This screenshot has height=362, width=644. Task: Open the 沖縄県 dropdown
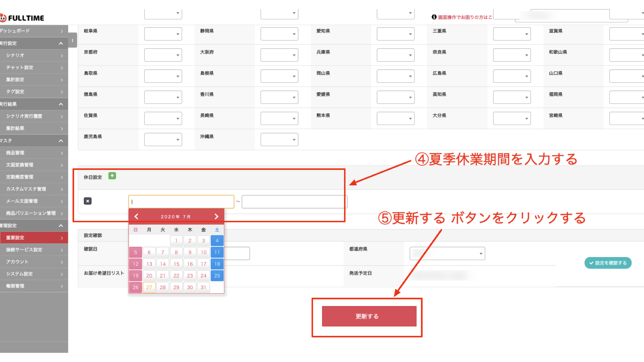(x=279, y=139)
